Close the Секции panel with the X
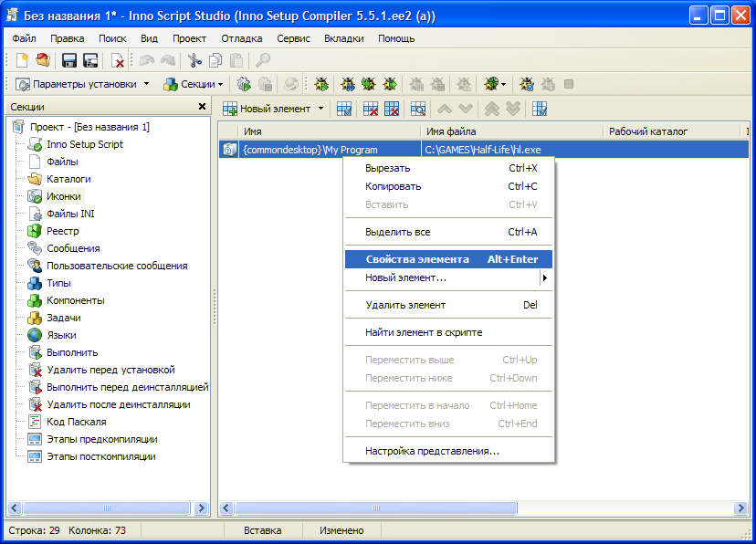 coord(202,107)
